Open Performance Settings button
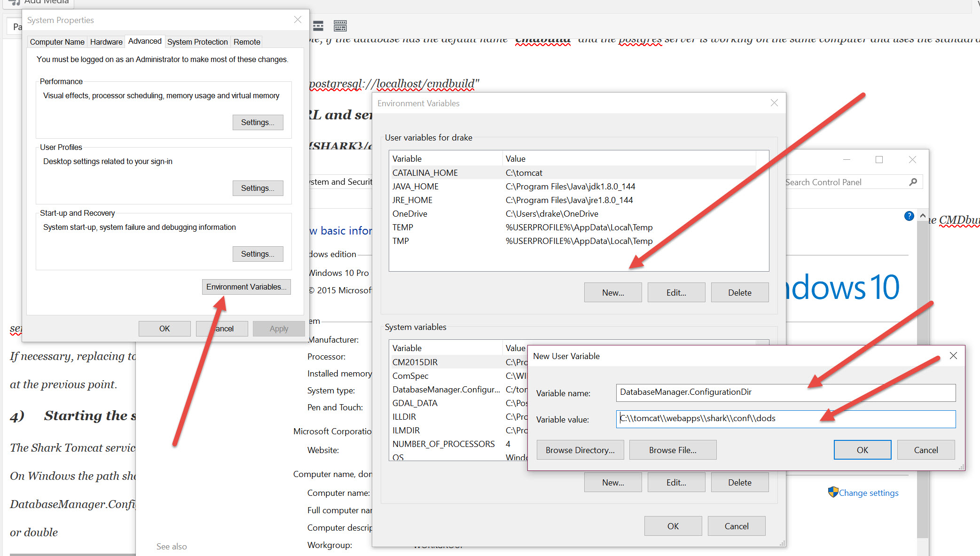The image size is (980, 556). pos(258,122)
